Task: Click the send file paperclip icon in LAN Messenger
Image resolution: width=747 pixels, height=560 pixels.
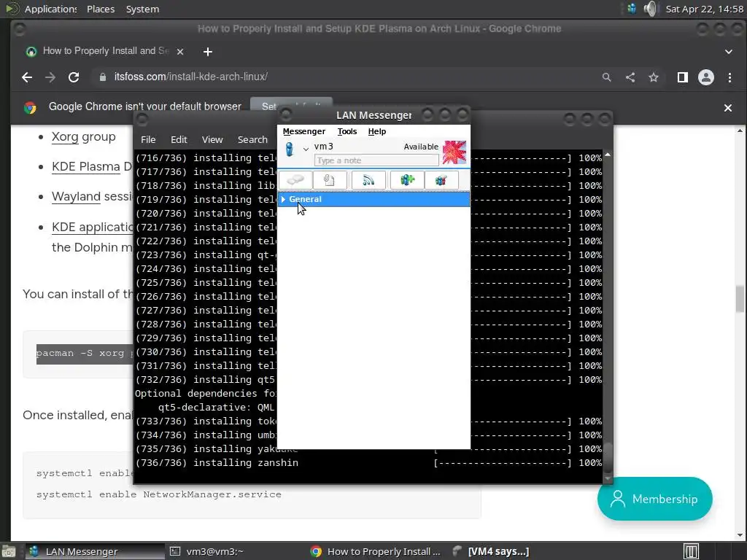Action: [329, 180]
